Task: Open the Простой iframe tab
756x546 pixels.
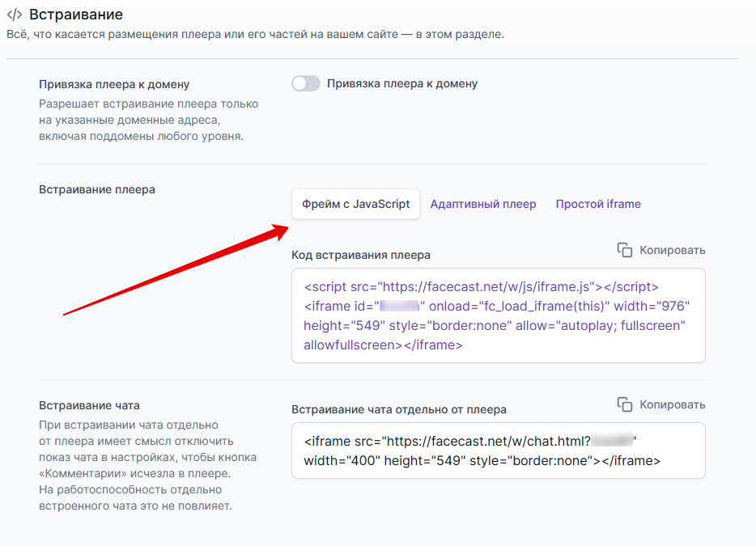Action: point(598,204)
